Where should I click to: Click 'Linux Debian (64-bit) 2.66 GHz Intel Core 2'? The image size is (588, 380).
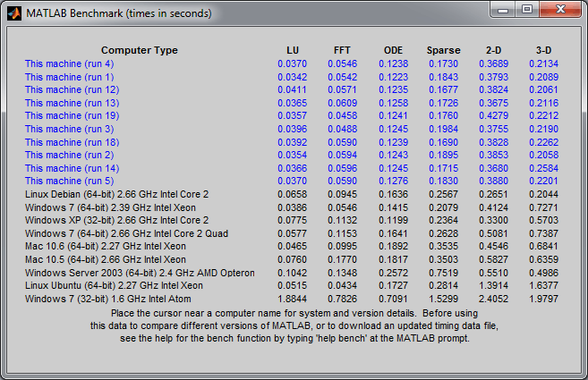(116, 195)
